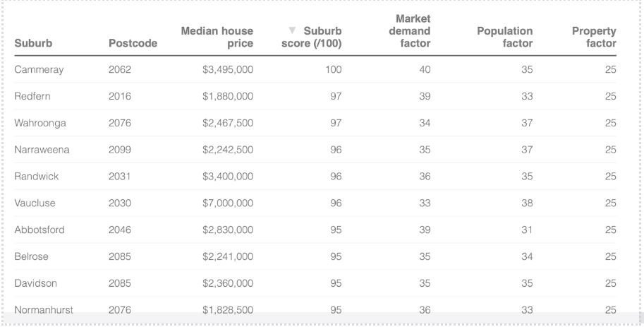The image size is (644, 327).
Task: Click the sort arrow beside Suburb score
Action: pos(292,31)
